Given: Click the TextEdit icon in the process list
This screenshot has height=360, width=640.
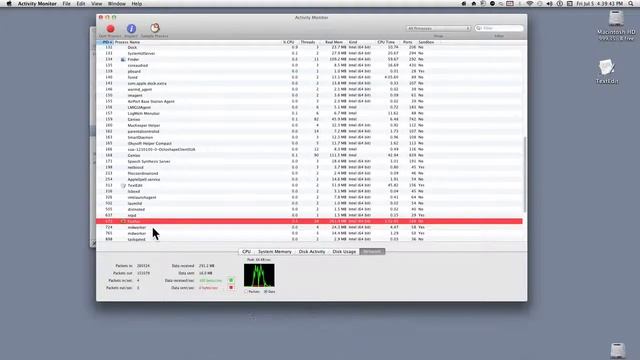Looking at the screenshot, I should pos(123,185).
